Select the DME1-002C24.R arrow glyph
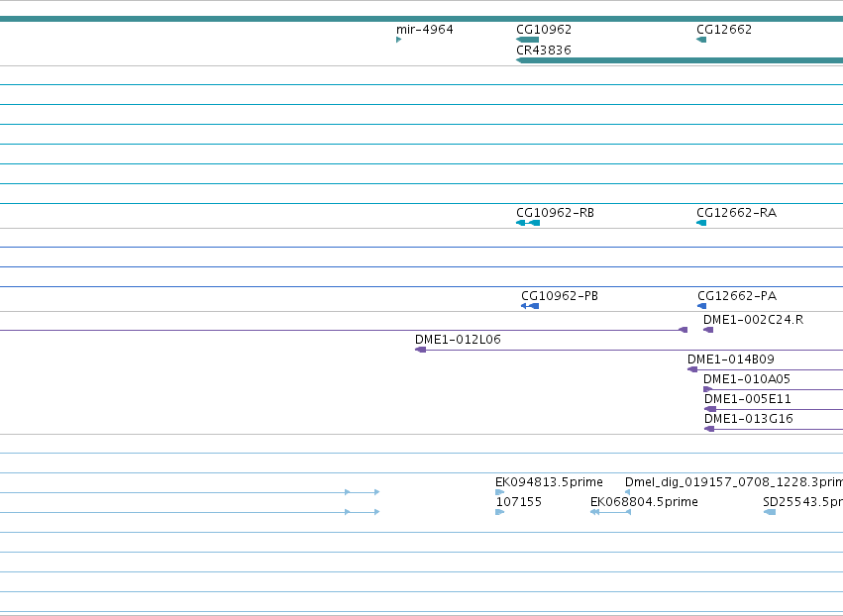The width and height of the screenshot is (843, 616). (708, 330)
